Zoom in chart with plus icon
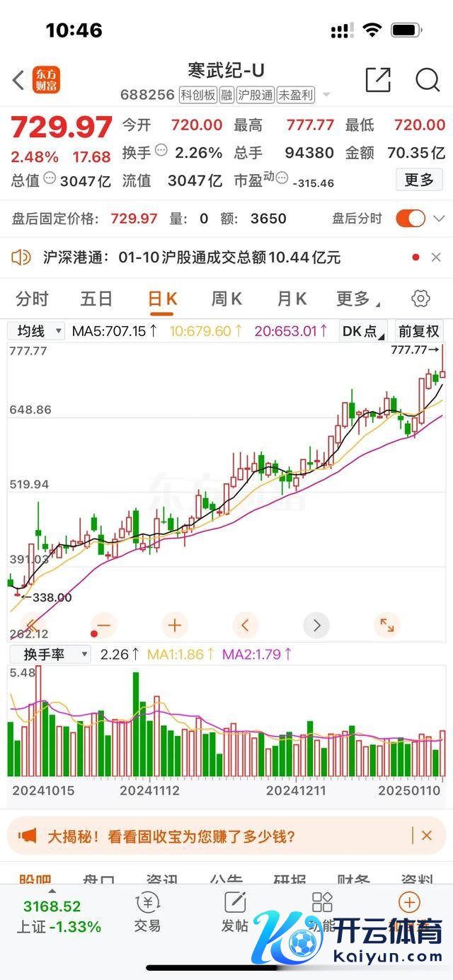Image resolution: width=453 pixels, height=980 pixels. [175, 626]
